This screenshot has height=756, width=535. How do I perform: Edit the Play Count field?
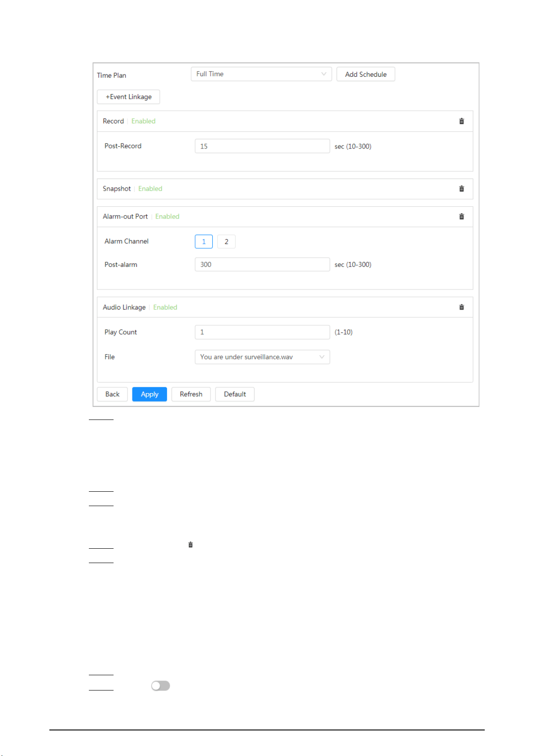[x=262, y=332]
